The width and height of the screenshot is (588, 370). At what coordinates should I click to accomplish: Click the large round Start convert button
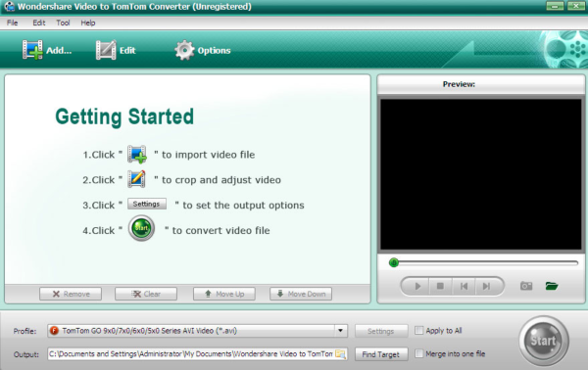pos(544,341)
